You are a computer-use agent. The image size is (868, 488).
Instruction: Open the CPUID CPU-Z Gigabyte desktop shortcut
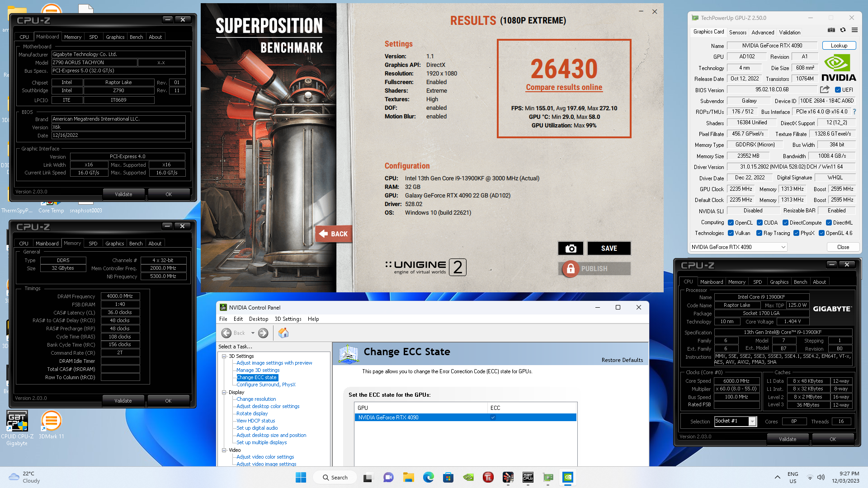[17, 428]
